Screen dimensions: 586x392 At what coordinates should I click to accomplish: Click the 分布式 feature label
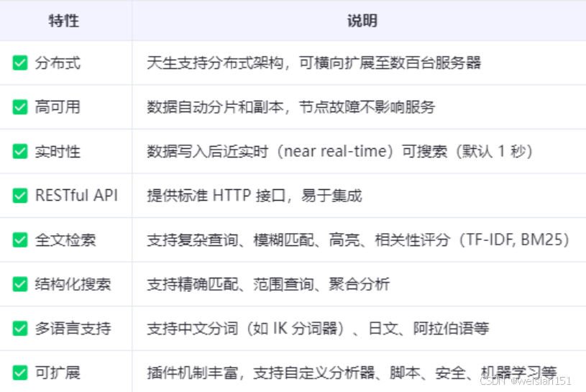point(58,63)
